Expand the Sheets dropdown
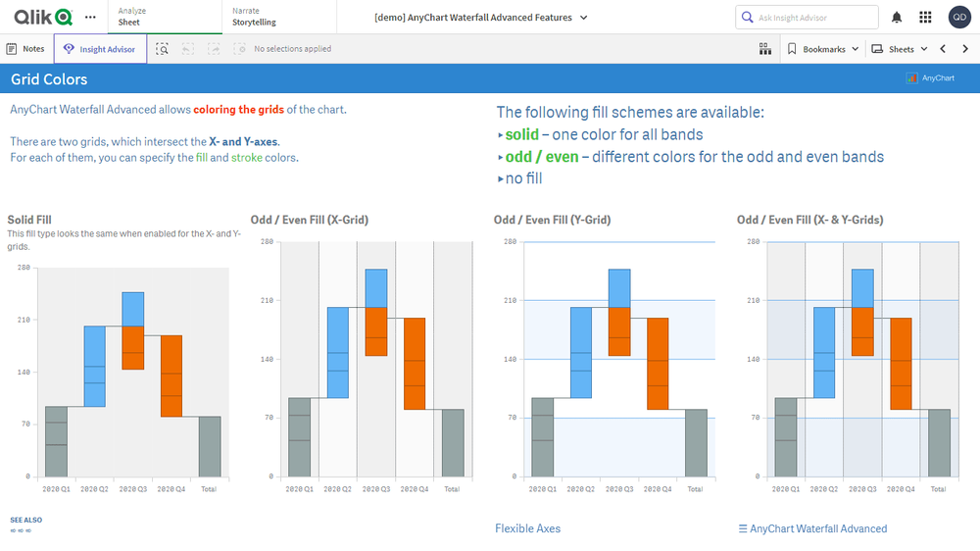980x551 pixels. coord(899,49)
